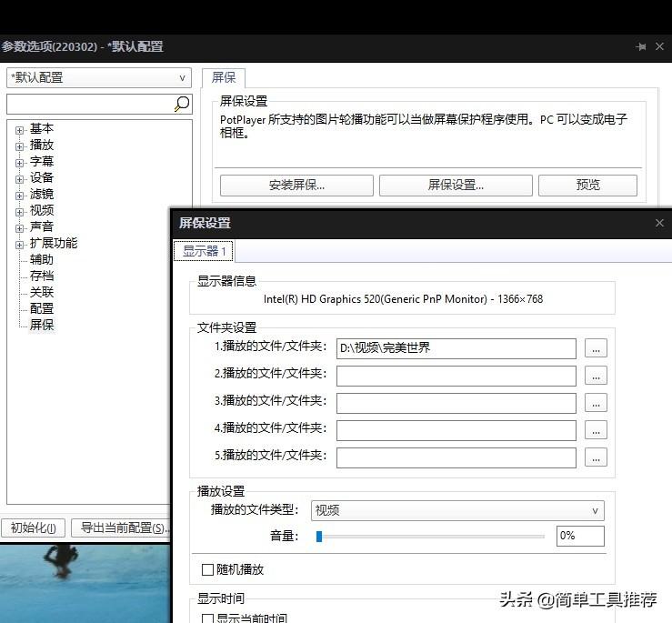Click the 0% volume value field
Screen dimensions: 672x623
click(x=580, y=536)
